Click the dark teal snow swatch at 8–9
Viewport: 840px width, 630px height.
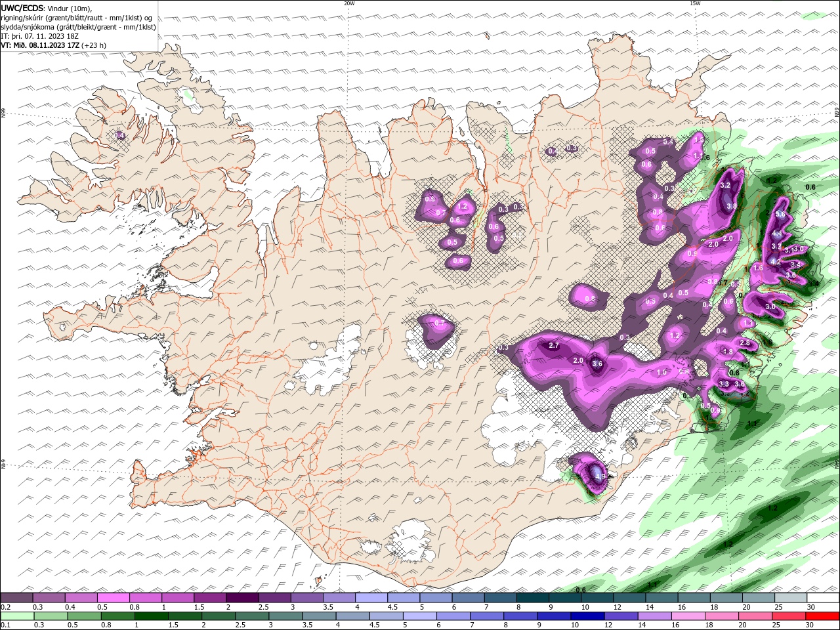533,598
